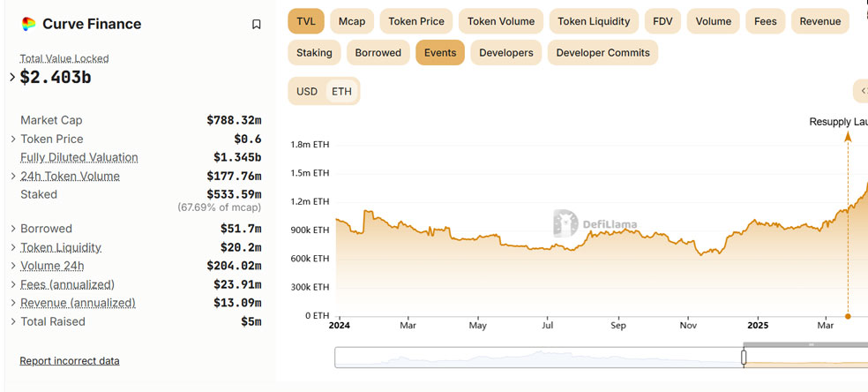Screen dimensions: 868x392
Task: Click the Staked value $533.59m
Action: click(234, 194)
